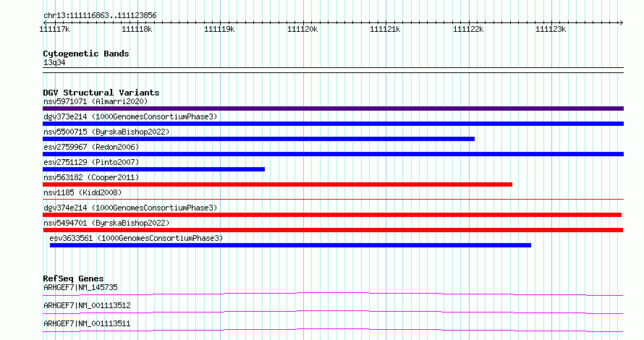
Task: Select the thin red nsv1185 variant line
Action: (333, 200)
